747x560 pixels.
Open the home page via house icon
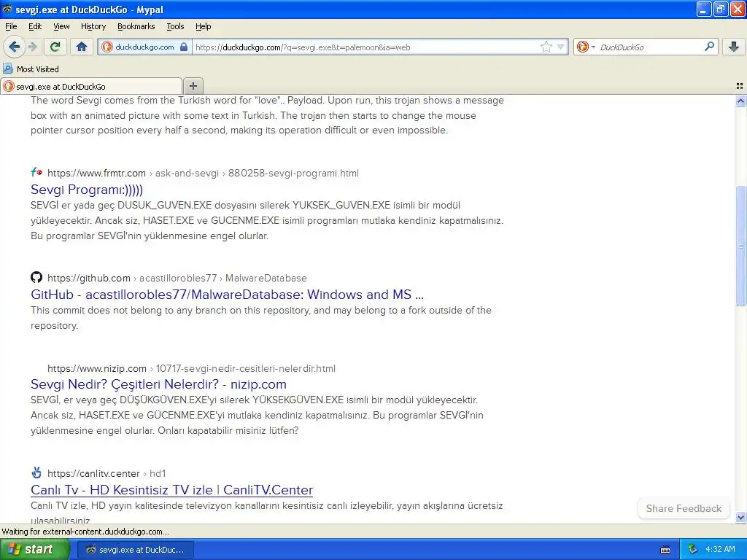pyautogui.click(x=82, y=47)
